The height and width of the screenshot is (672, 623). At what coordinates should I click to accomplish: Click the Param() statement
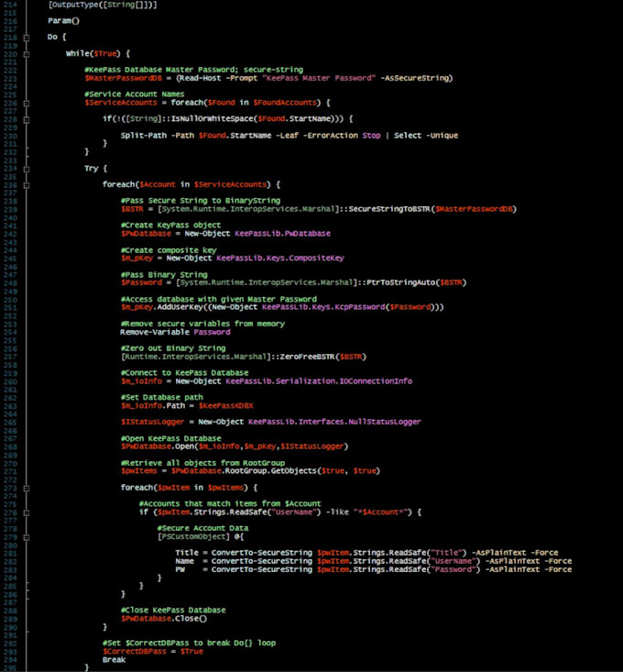click(63, 20)
